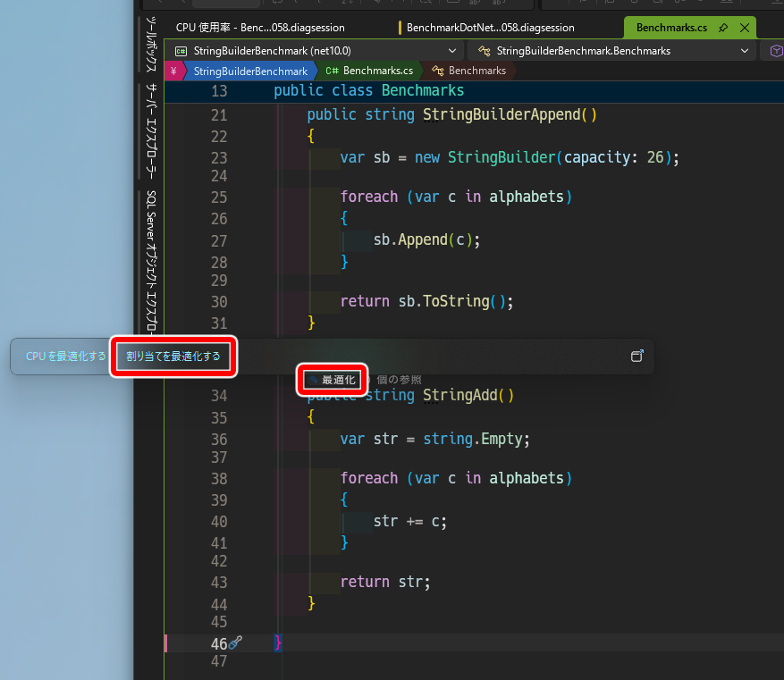
Task: Open the ツールボックス side panel tab
Action: (151, 44)
